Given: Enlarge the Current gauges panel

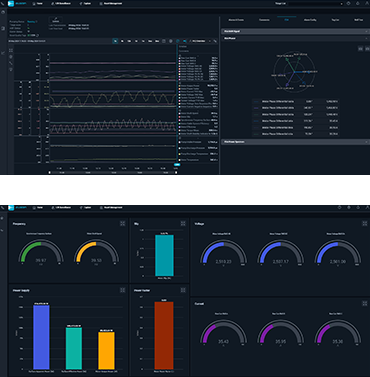Looking at the screenshot, I should click(x=365, y=303).
